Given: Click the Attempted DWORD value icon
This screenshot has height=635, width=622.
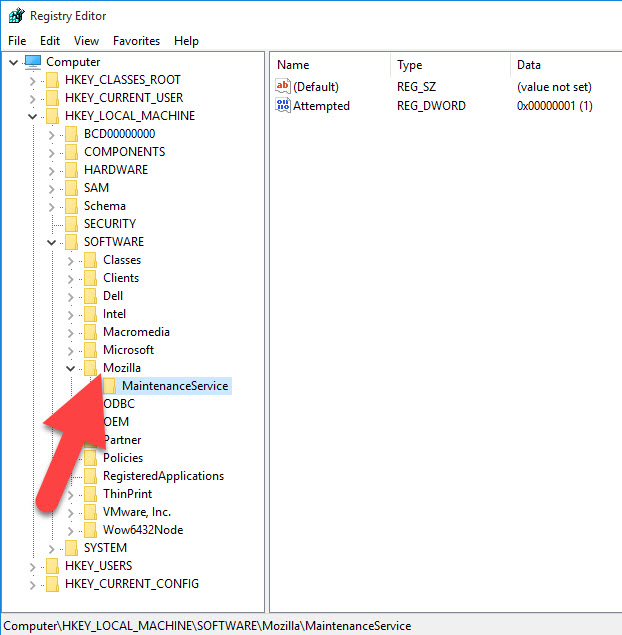Looking at the screenshot, I should tap(283, 105).
